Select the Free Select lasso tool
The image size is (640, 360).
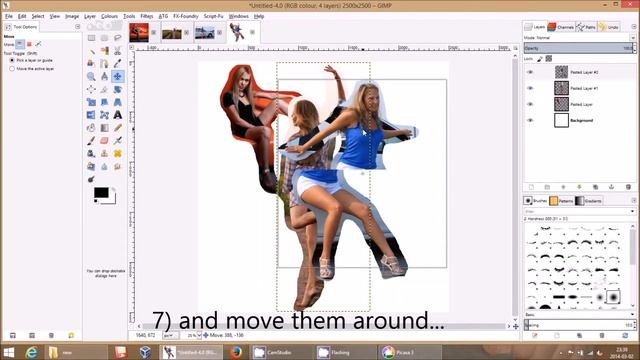(x=118, y=38)
